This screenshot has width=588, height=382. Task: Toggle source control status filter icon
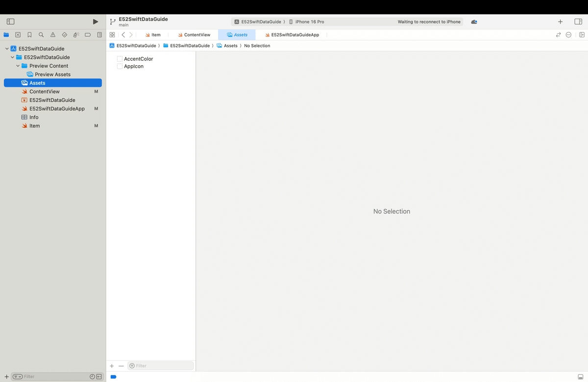pos(99,377)
